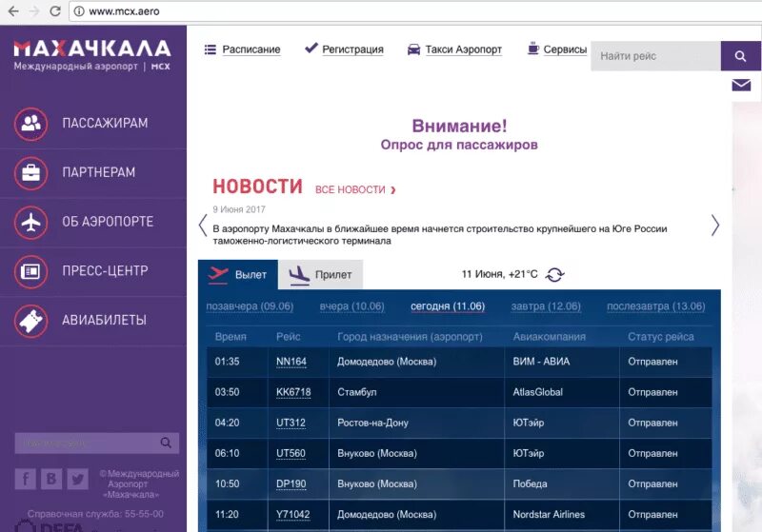Click the coffee cup Сервисы icon
Image resolution: width=762 pixels, height=532 pixels.
[x=533, y=48]
